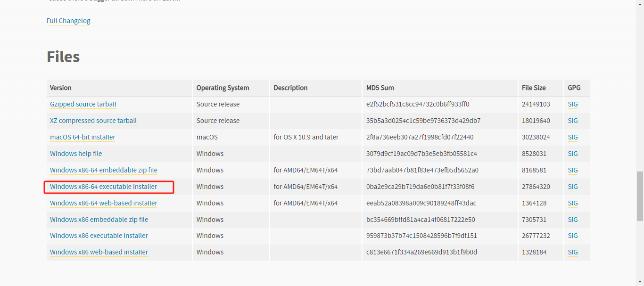Open SIG for macOS 64-bit installer
The height and width of the screenshot is (286, 644).
573,137
